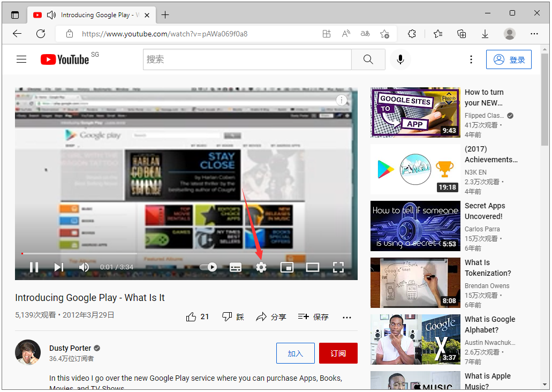Activate Read aloud icon in address bar
Image resolution: width=552 pixels, height=392 pixels.
(346, 34)
